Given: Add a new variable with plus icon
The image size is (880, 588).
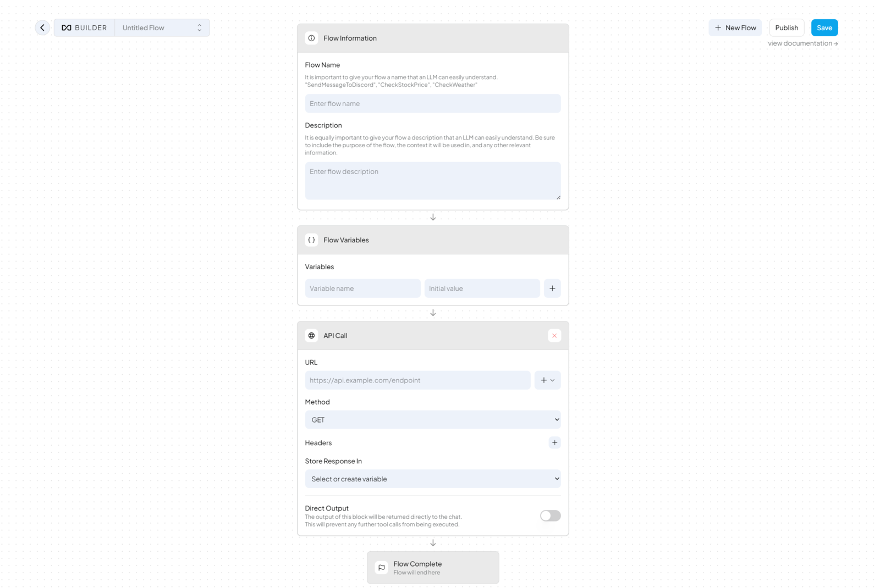Looking at the screenshot, I should coord(552,289).
